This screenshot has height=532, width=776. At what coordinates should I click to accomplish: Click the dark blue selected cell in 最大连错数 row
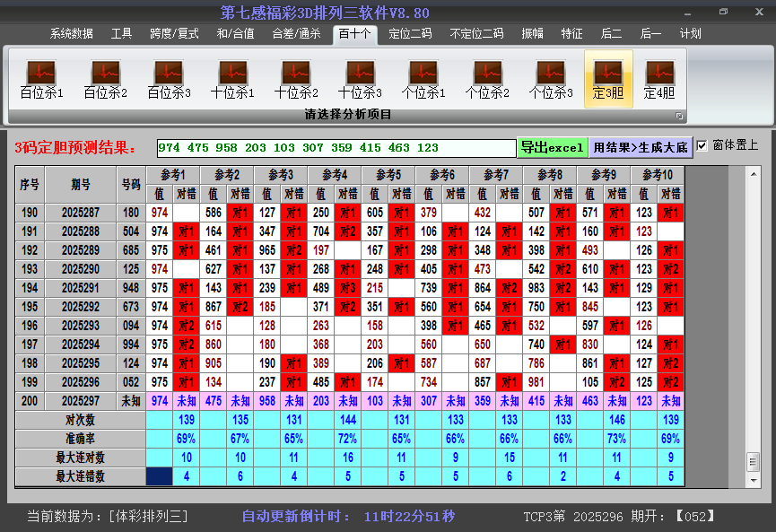159,476
